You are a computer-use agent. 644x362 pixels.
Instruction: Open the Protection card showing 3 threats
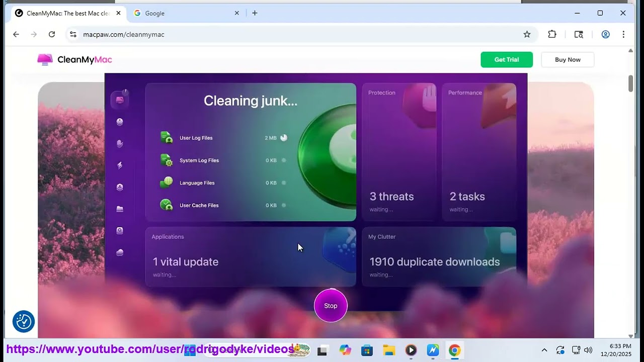click(399, 152)
